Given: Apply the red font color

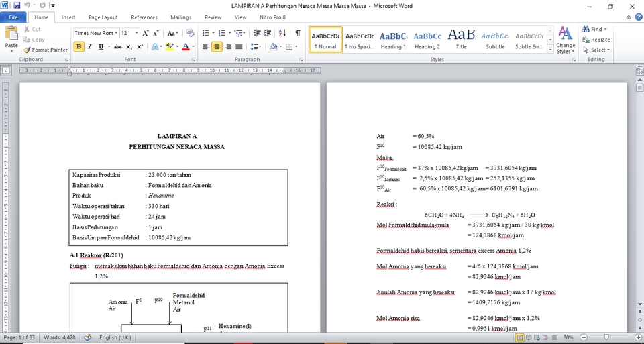Looking at the screenshot, I should [186, 46].
